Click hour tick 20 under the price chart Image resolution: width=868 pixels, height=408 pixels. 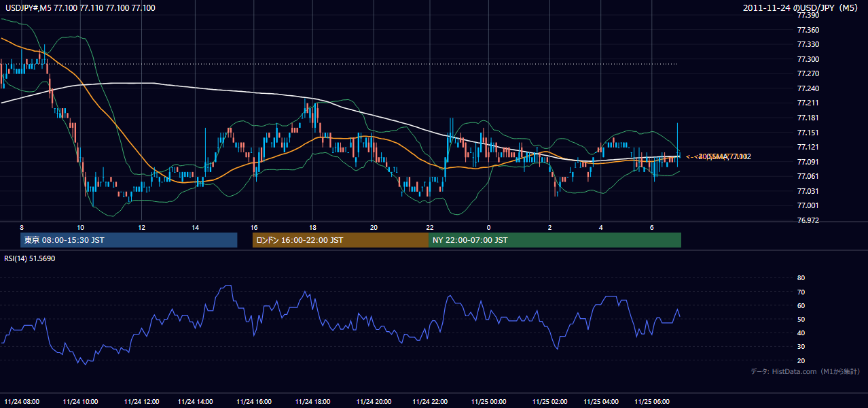(x=374, y=227)
